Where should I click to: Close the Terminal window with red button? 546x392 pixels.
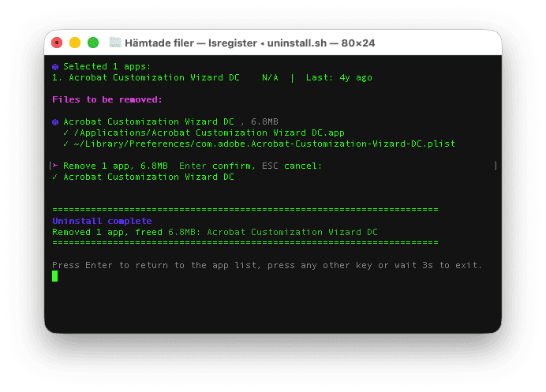[x=57, y=43]
